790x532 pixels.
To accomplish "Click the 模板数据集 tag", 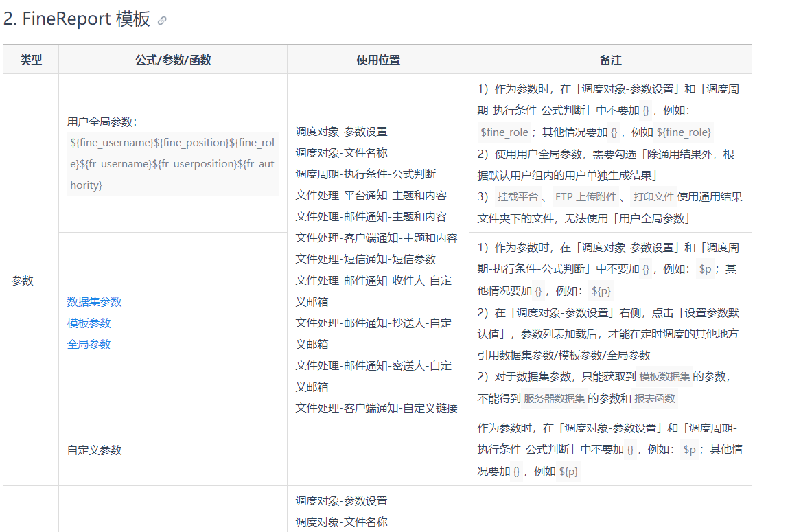I will click(x=664, y=377).
